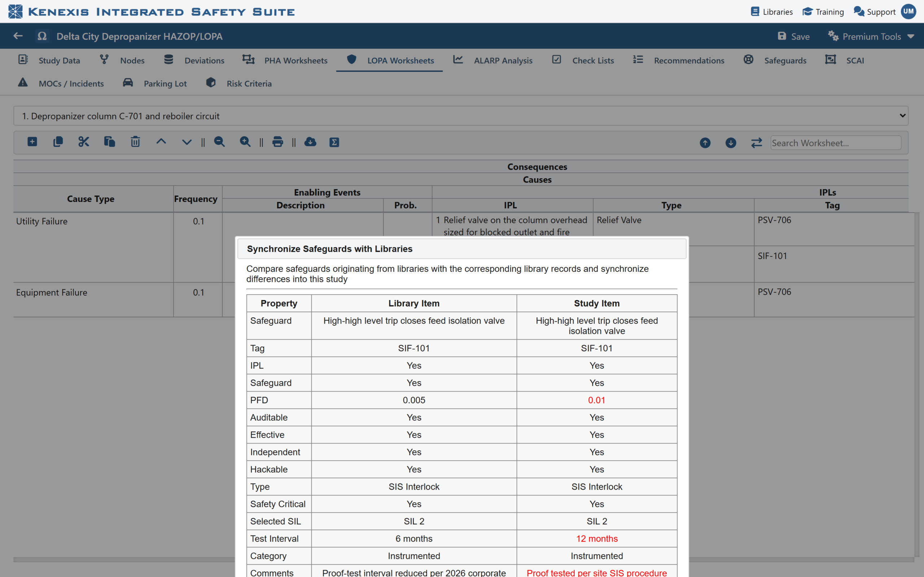Click the scissors cut icon
The image size is (924, 577).
click(84, 142)
